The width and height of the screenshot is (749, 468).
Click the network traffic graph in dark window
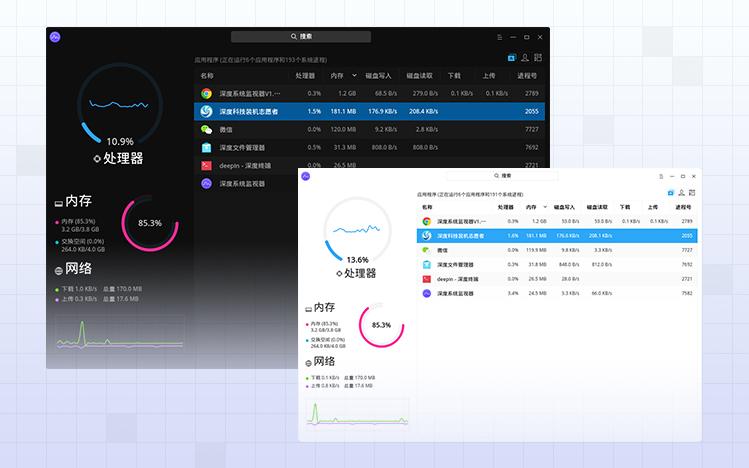tap(120, 334)
